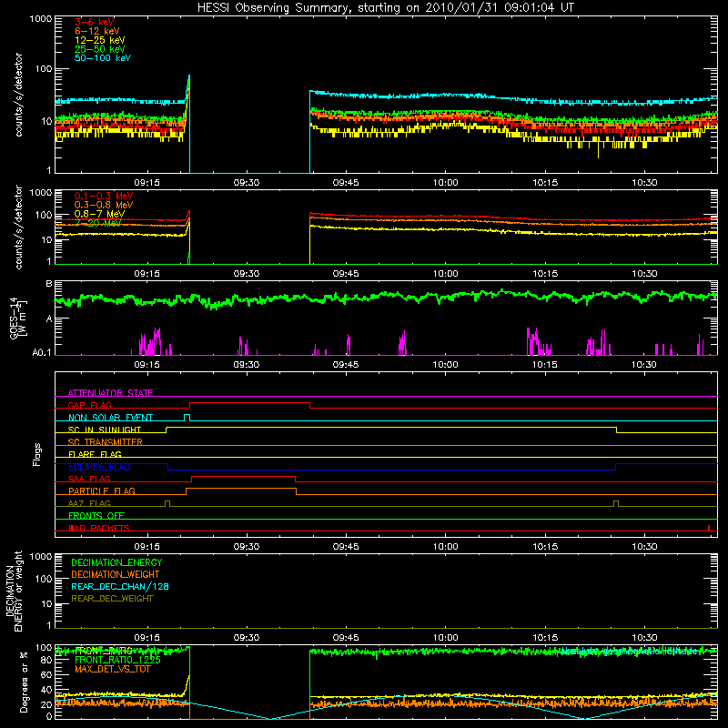This screenshot has width=728, height=728.
Task: Click the 09:15 tick label below the keV panel
Action: (x=147, y=183)
